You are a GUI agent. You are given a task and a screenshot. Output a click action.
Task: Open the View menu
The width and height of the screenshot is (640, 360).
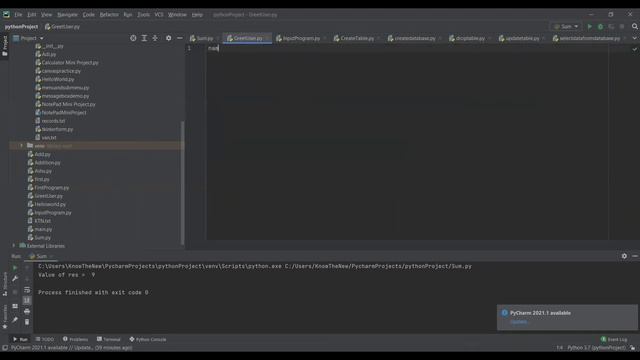tap(46, 14)
